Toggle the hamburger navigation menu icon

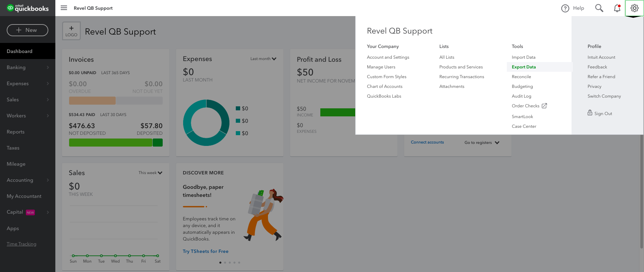(x=64, y=8)
